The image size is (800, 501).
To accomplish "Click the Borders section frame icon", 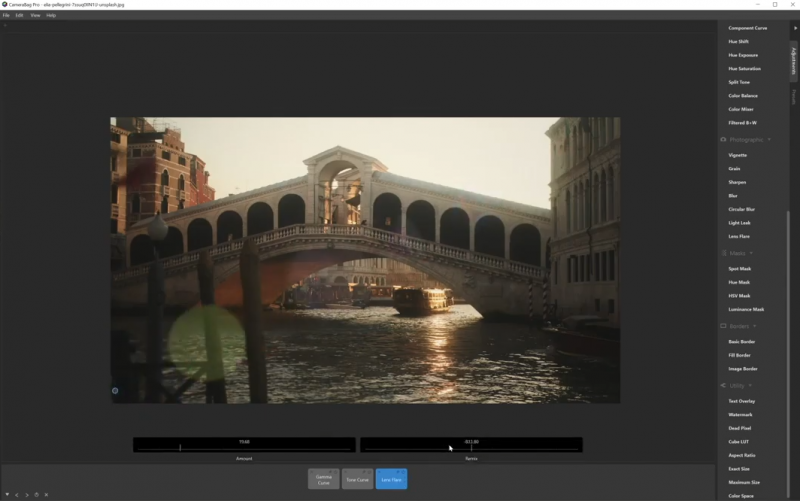I will pyautogui.click(x=723, y=326).
